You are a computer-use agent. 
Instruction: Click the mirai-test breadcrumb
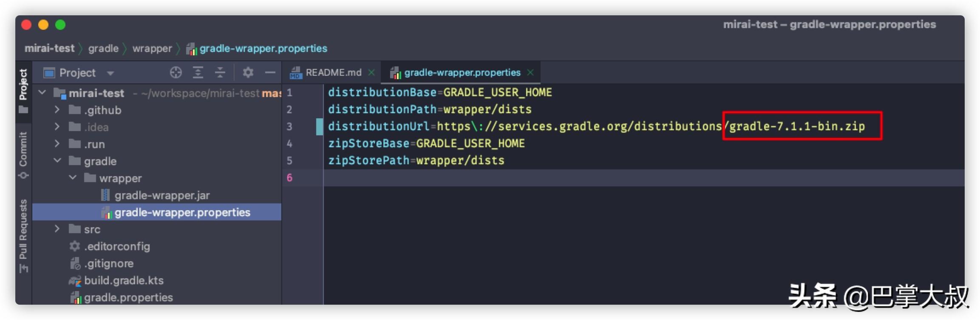[x=49, y=49]
